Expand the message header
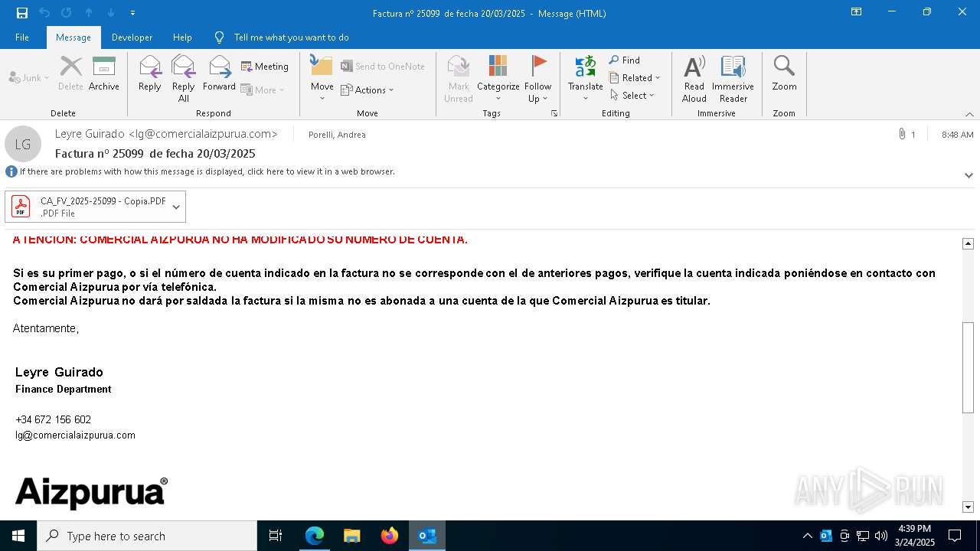 click(969, 175)
